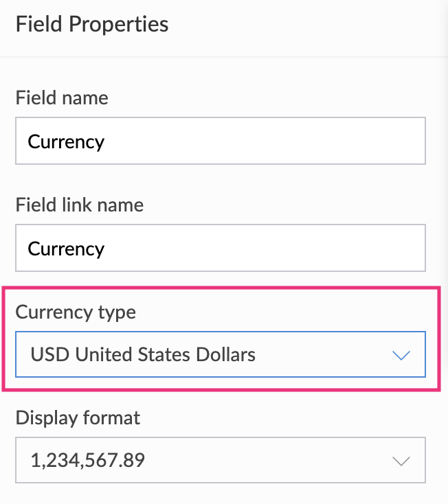The image size is (448, 504).
Task: Click the Field name input box
Action: tap(220, 141)
